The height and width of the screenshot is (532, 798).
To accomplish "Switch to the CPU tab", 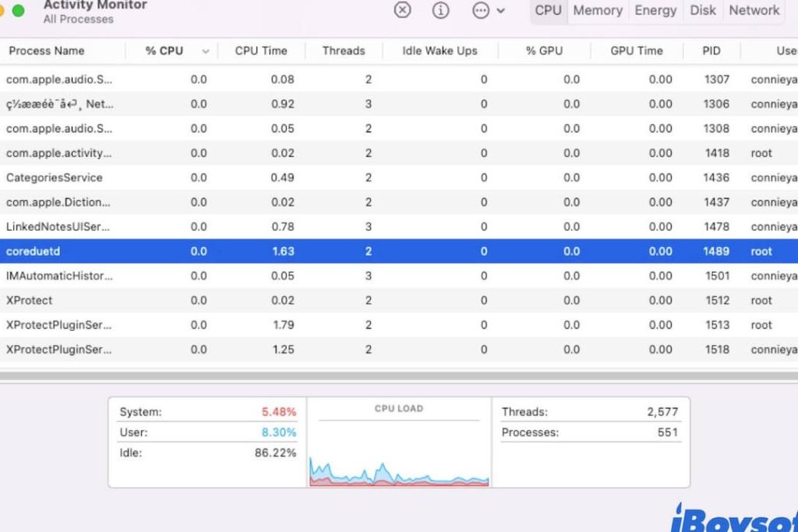I will pos(548,10).
